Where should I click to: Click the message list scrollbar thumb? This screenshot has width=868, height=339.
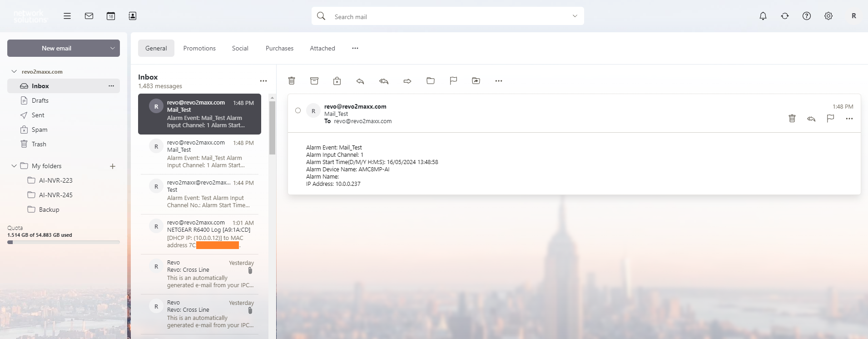point(273,128)
